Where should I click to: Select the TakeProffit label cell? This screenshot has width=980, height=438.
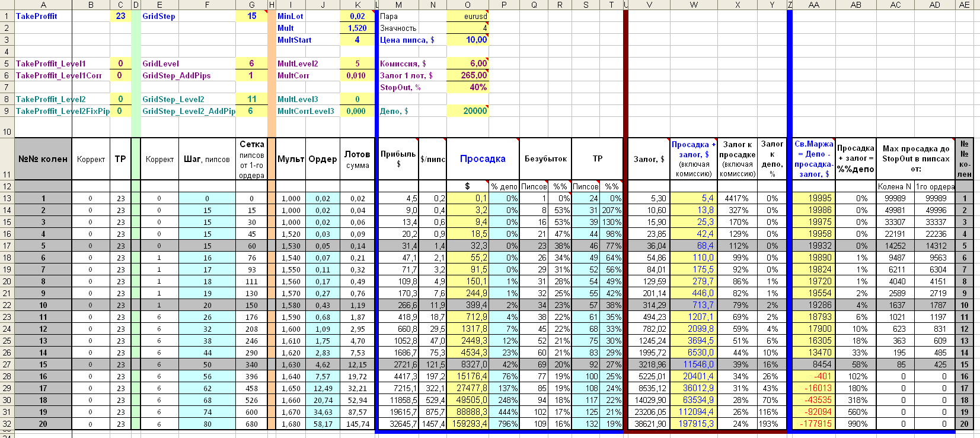[x=43, y=16]
